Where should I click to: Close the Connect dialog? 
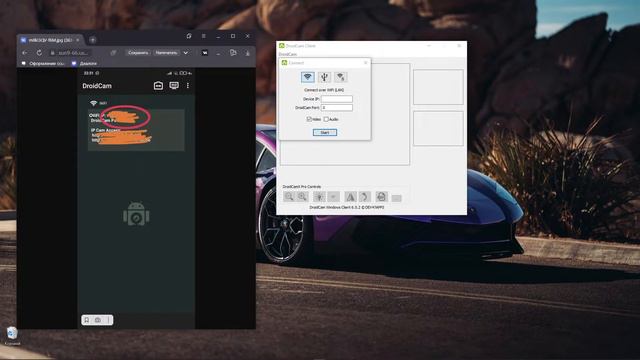tap(365, 62)
